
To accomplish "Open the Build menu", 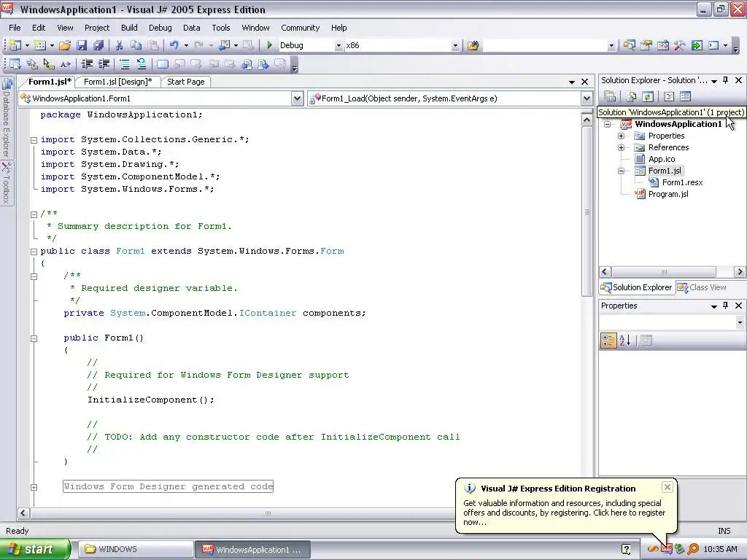I will [x=129, y=28].
